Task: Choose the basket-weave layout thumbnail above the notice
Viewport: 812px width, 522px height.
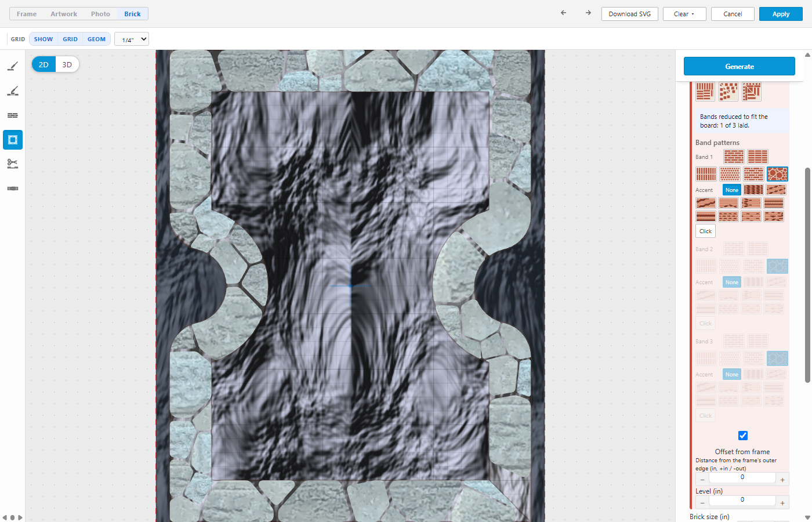Action: 705,92
